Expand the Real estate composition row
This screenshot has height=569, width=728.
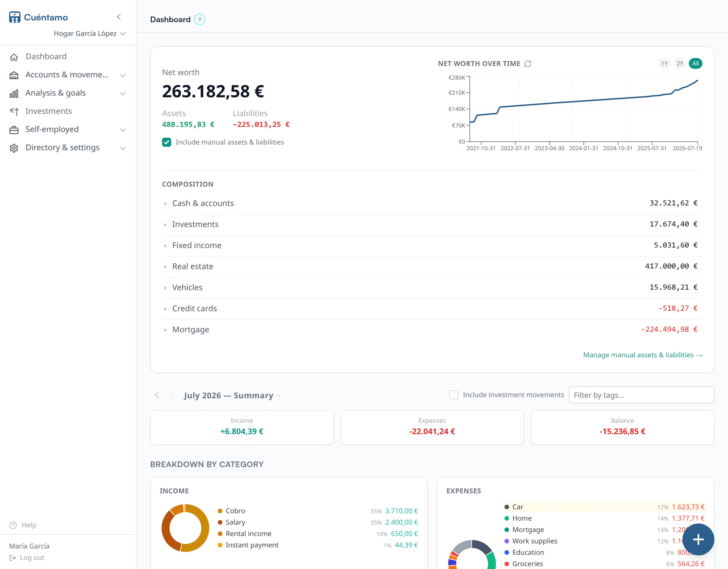point(432,266)
